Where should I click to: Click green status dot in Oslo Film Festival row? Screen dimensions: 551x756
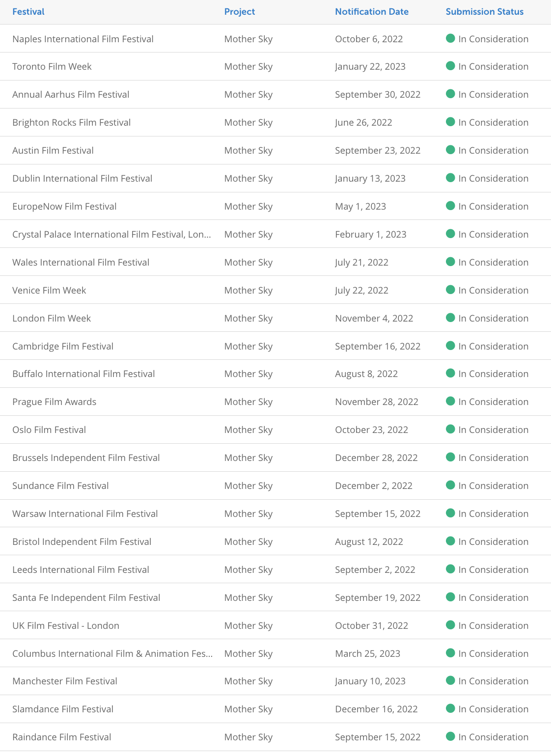coord(450,429)
